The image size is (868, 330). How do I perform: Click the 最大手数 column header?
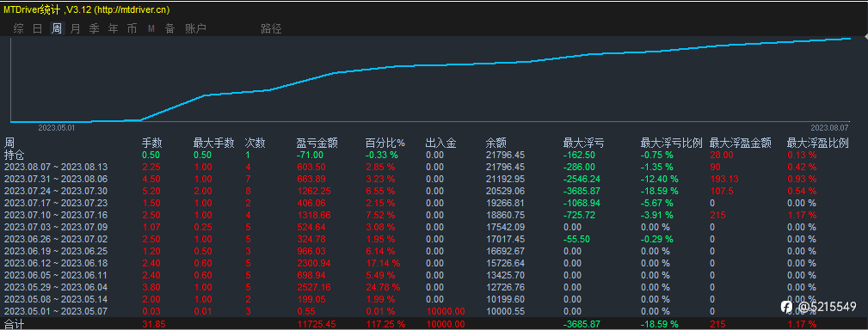click(213, 144)
